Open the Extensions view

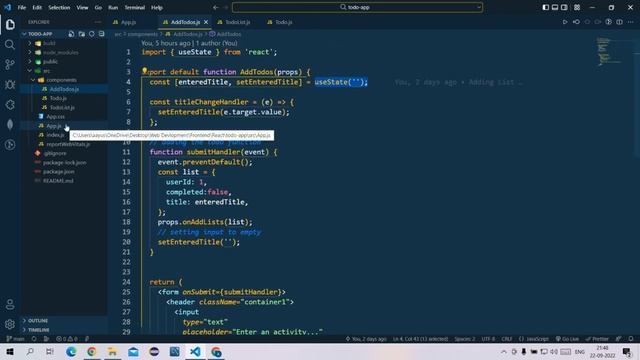click(10, 104)
